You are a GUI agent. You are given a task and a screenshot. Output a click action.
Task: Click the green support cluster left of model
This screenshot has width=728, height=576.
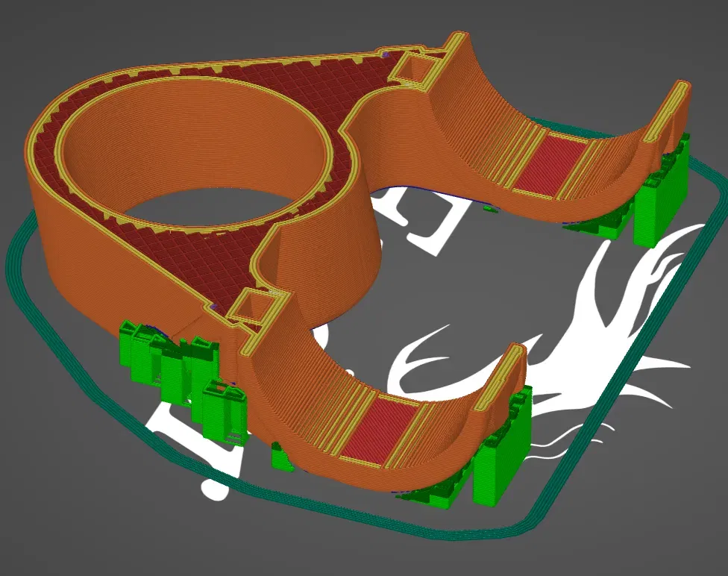183,381
